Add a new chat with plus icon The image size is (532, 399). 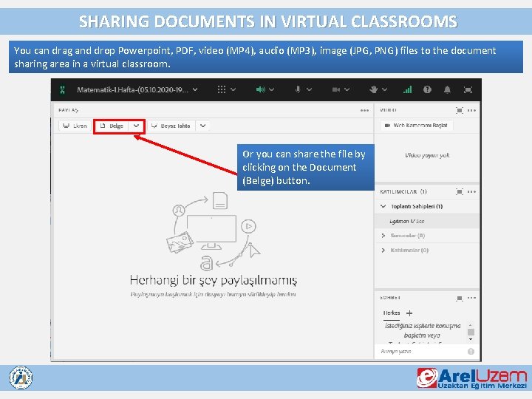[x=409, y=313]
